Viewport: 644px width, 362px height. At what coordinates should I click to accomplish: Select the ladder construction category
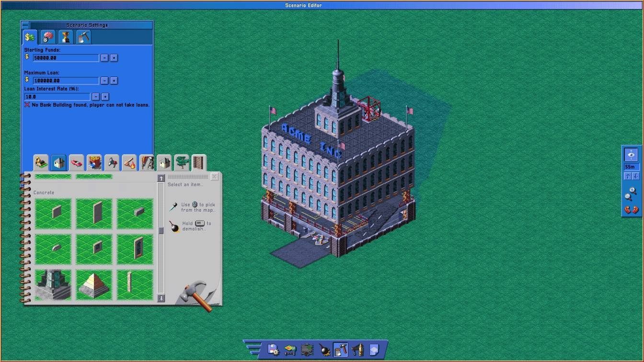(147, 163)
